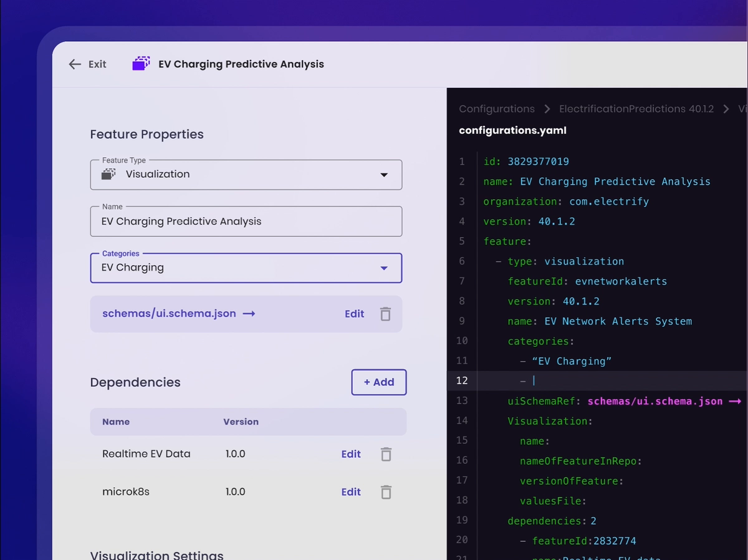Image resolution: width=748 pixels, height=560 pixels.
Task: Click the Dependencies heading
Action: [135, 383]
